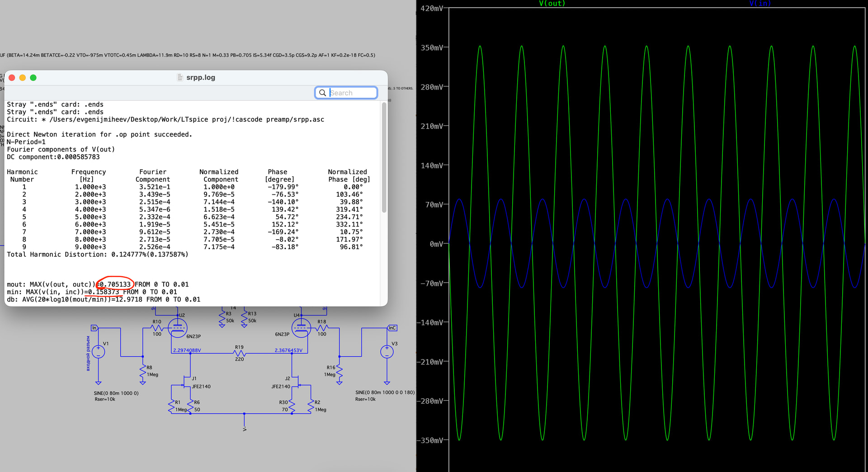Click the InC net label flag
The image size is (868, 472).
click(392, 328)
